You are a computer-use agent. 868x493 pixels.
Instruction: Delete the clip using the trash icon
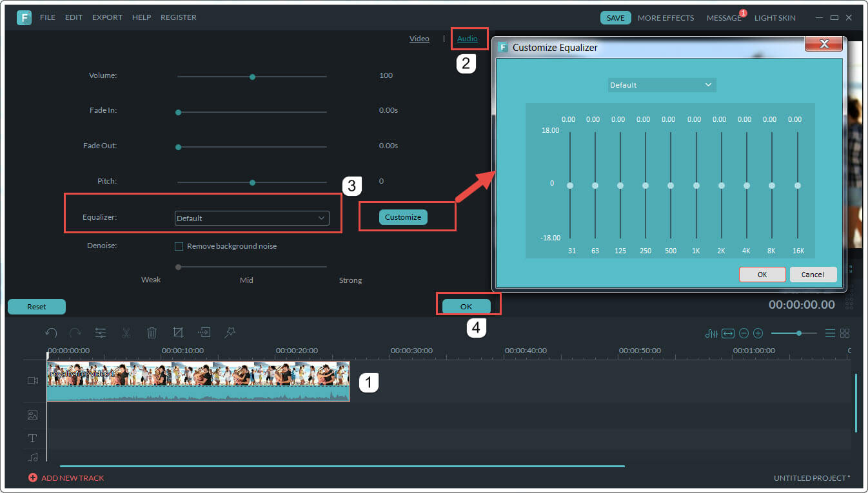152,333
